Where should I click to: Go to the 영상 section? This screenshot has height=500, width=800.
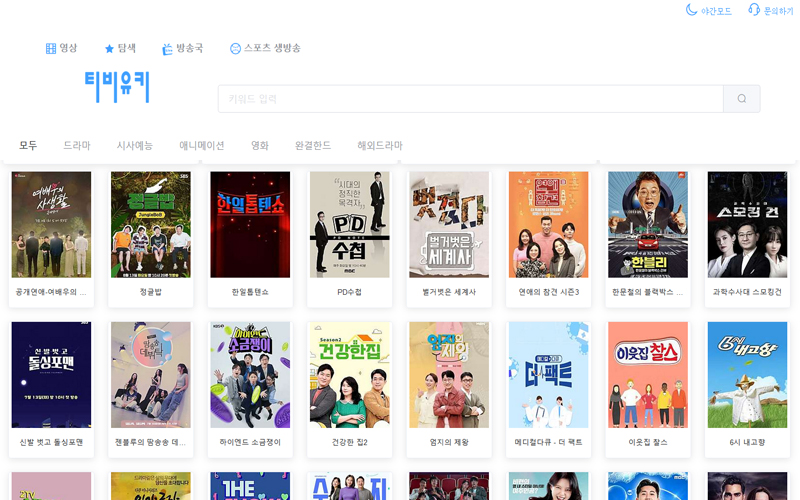coord(68,48)
